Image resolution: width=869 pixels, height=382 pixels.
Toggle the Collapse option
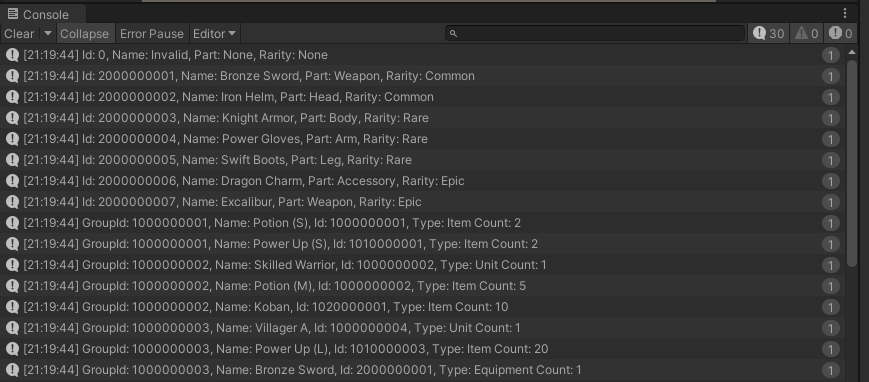[x=85, y=34]
